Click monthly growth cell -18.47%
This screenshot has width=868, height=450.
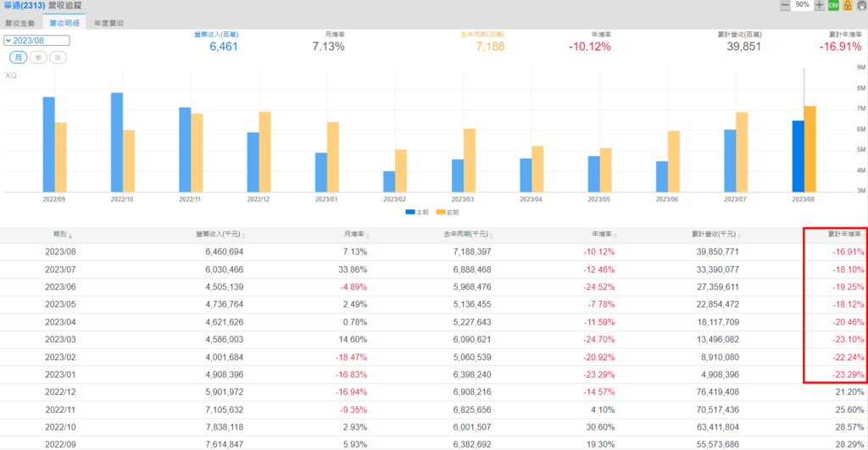351,357
